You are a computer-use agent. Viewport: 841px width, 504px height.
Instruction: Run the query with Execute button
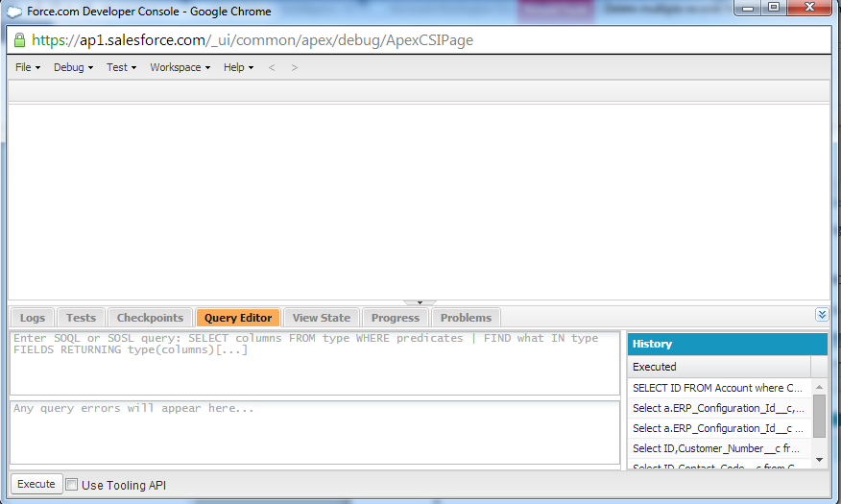coord(36,484)
